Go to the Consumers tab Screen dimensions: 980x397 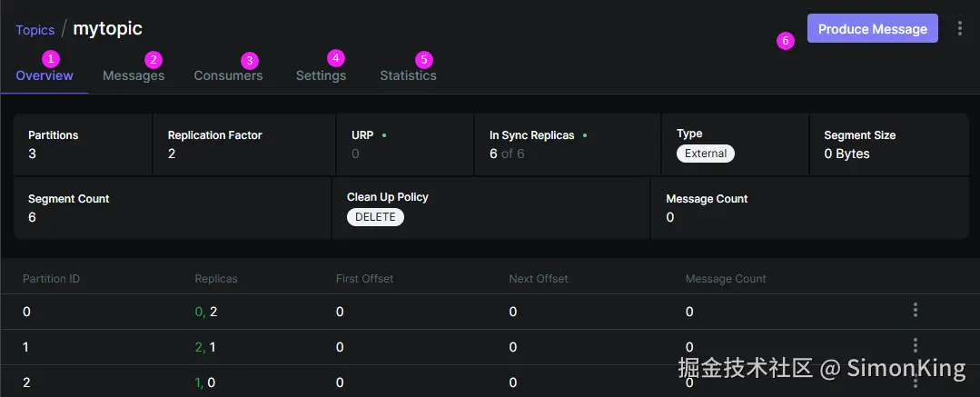[x=228, y=75]
